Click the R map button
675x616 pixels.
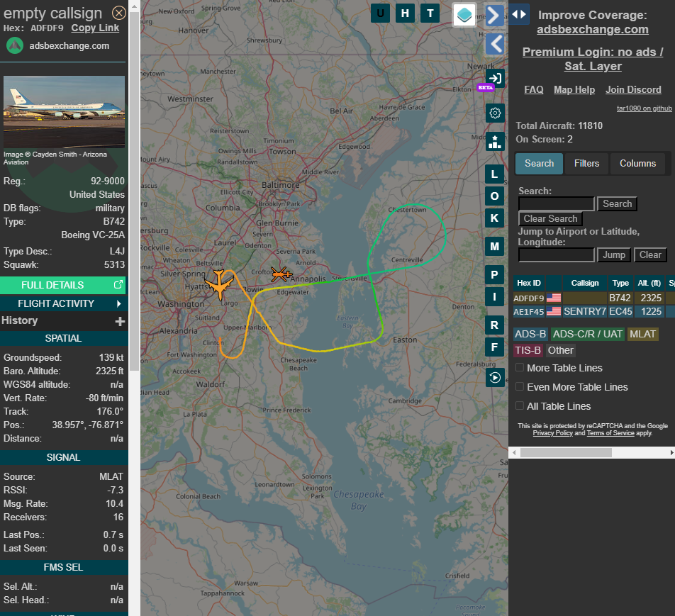pos(495,325)
